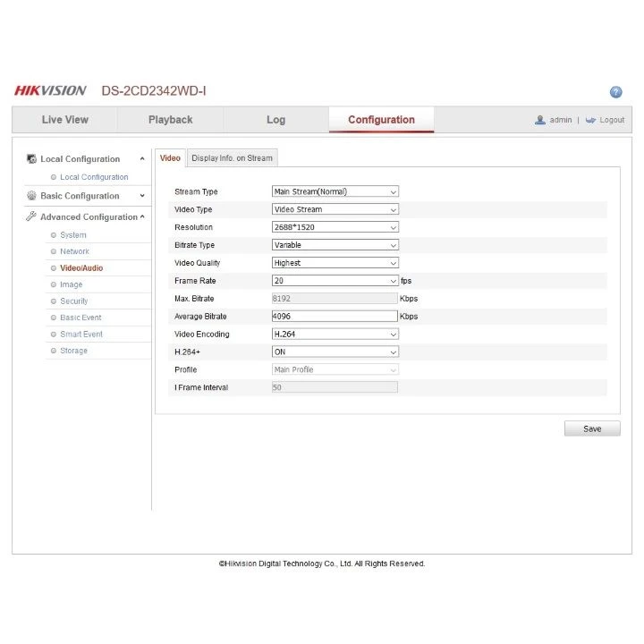Viewport: 644px width, 644px height.
Task: Click the Local Configuration monitor icon
Action: [x=31, y=159]
